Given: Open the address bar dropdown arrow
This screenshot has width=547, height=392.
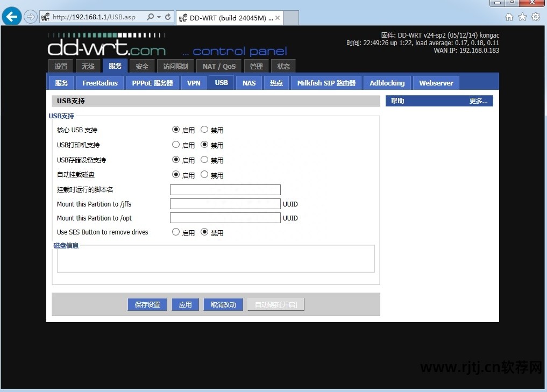Looking at the screenshot, I should click(x=159, y=17).
